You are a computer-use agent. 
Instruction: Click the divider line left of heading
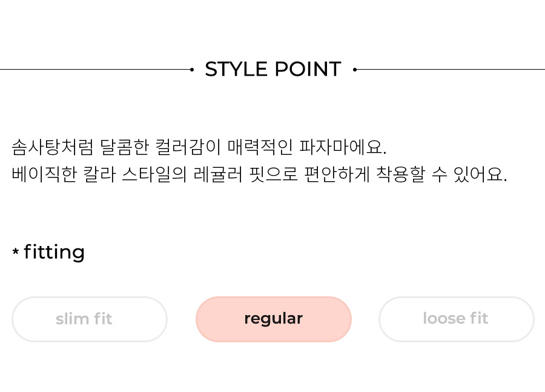pos(96,70)
